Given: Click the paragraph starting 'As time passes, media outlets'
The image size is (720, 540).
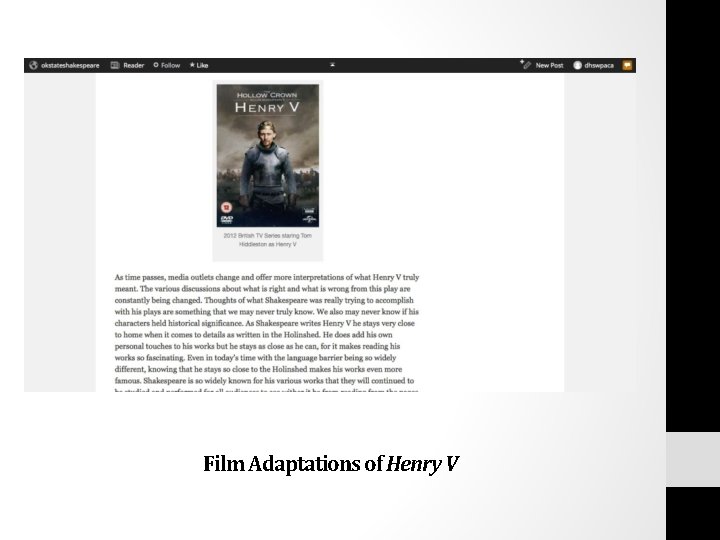Looking at the screenshot, I should coord(267,334).
